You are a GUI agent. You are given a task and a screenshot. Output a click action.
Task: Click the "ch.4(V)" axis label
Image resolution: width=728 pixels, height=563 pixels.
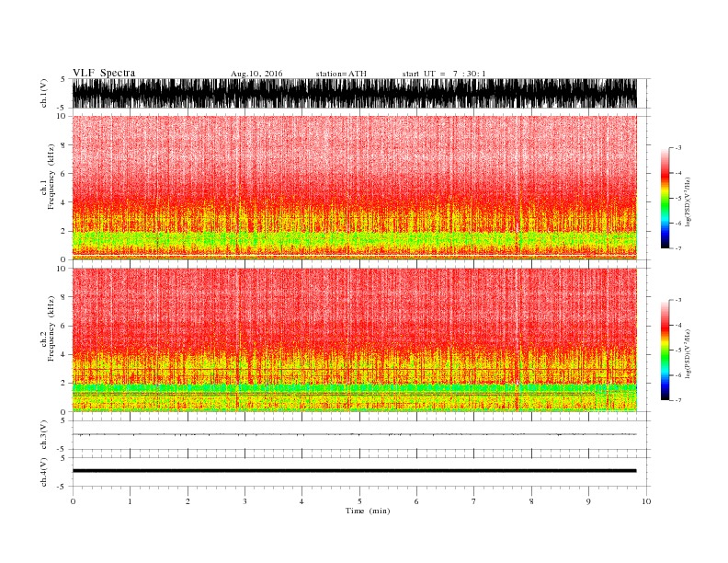44,472
